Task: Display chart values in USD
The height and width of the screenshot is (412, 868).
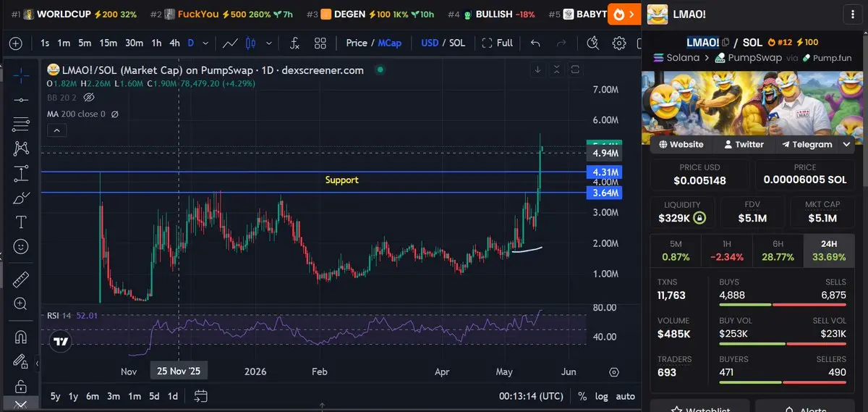Action: pyautogui.click(x=430, y=43)
